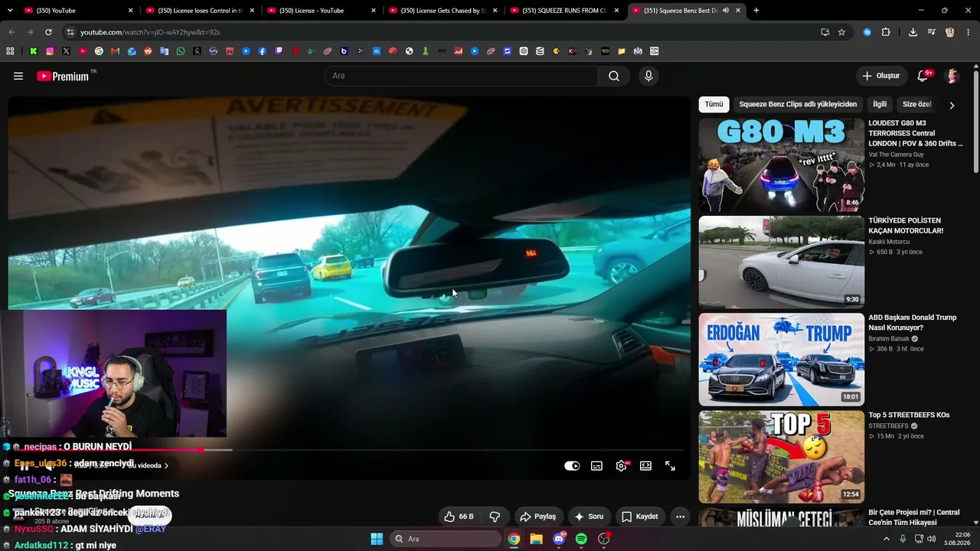980x551 pixels.
Task: Click the 'Paylaş' share button
Action: pos(537,517)
